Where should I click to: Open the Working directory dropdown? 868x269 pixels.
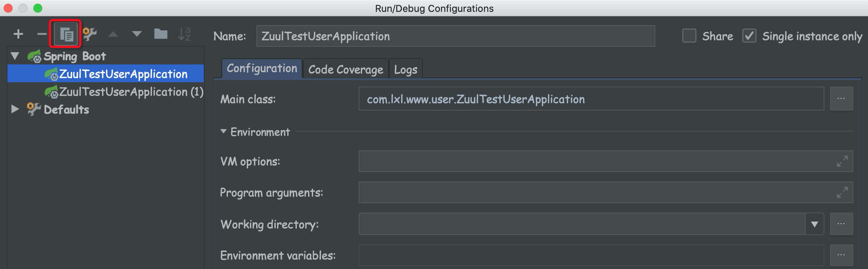pos(814,224)
